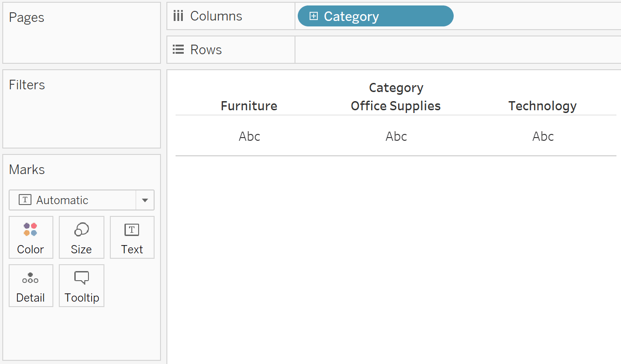
Task: Click the Size marks card button
Action: [x=82, y=237]
